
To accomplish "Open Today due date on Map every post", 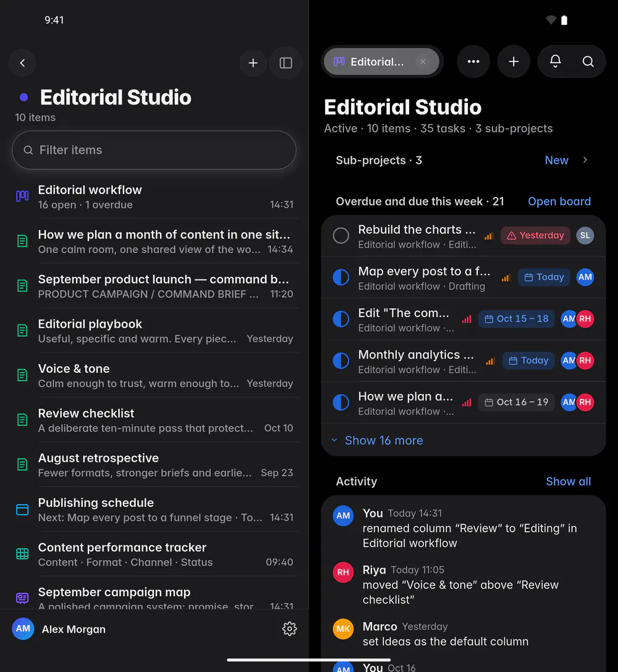I will click(x=544, y=278).
